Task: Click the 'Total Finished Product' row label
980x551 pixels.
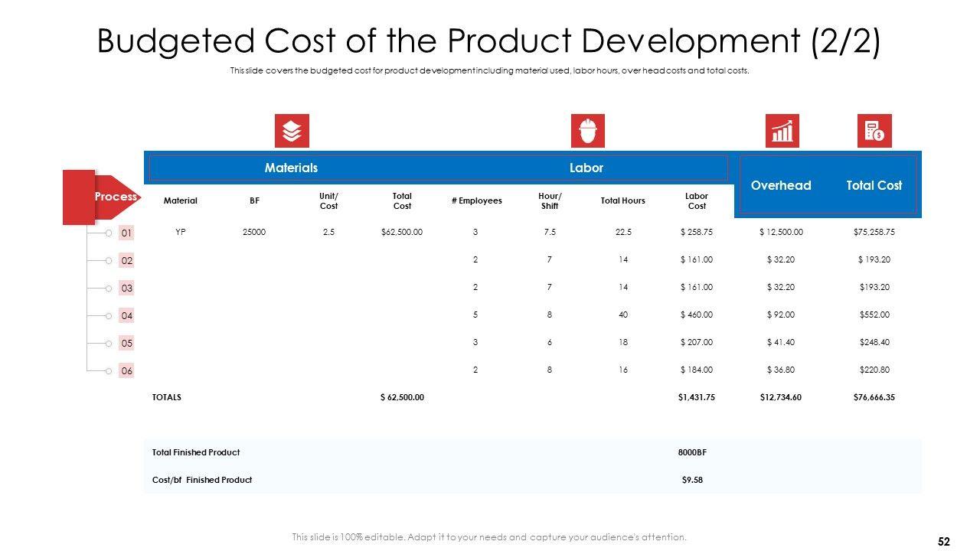Action: (x=196, y=452)
